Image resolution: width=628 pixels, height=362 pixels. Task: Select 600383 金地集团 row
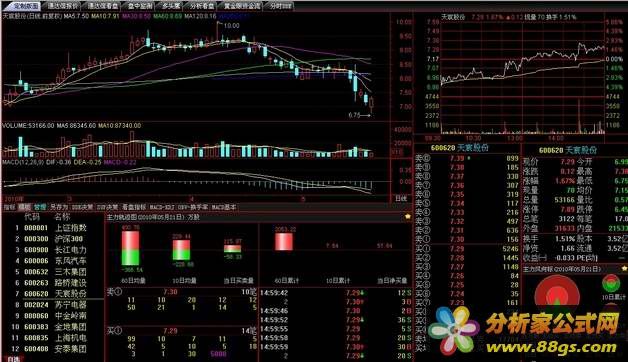click(52, 327)
